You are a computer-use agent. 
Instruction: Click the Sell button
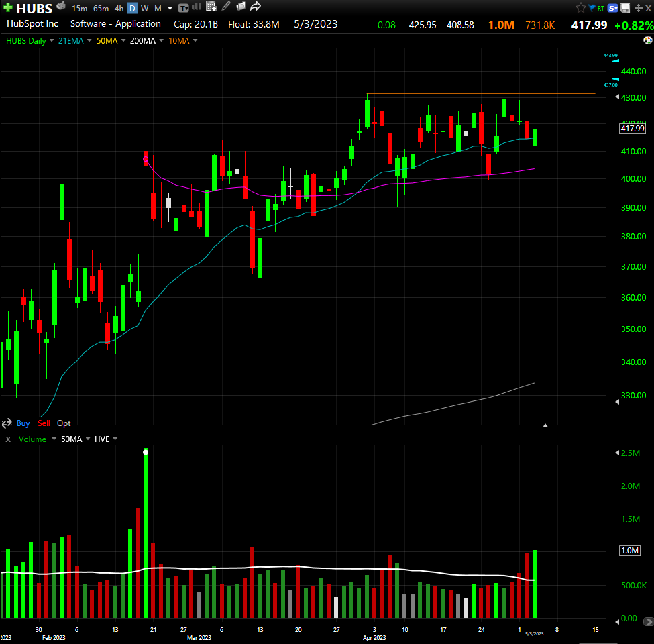coord(44,423)
